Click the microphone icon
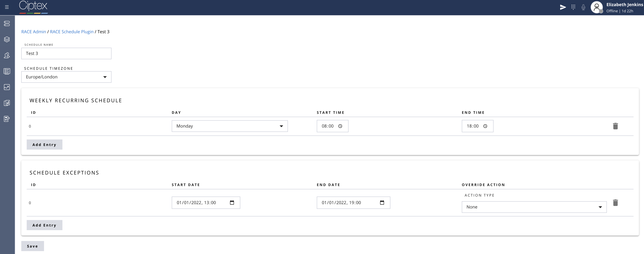 (x=583, y=7)
